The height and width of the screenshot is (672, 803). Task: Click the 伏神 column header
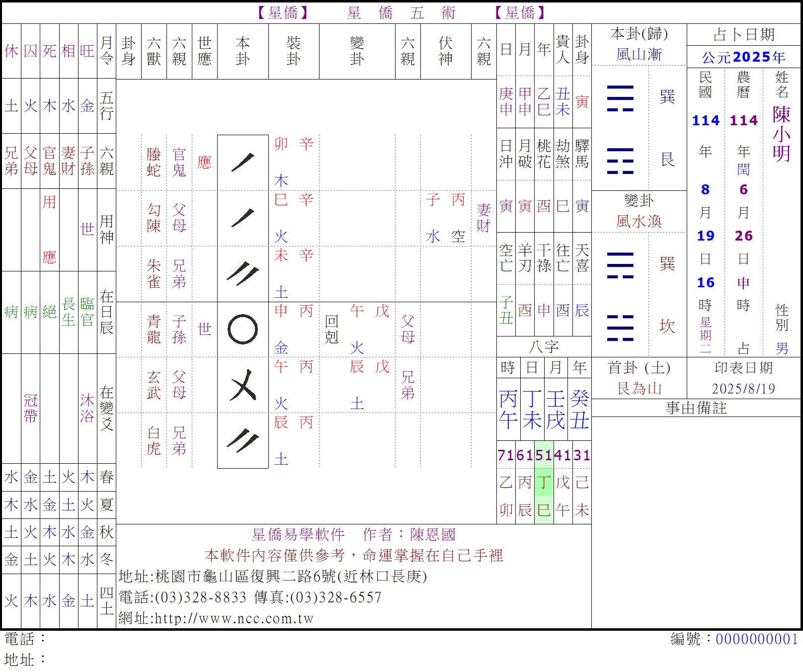445,51
